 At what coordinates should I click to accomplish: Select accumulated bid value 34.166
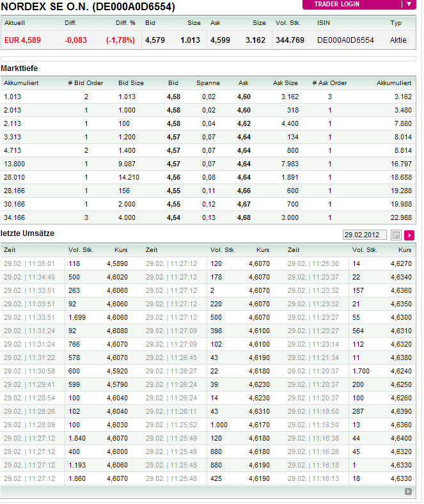pos(14,217)
